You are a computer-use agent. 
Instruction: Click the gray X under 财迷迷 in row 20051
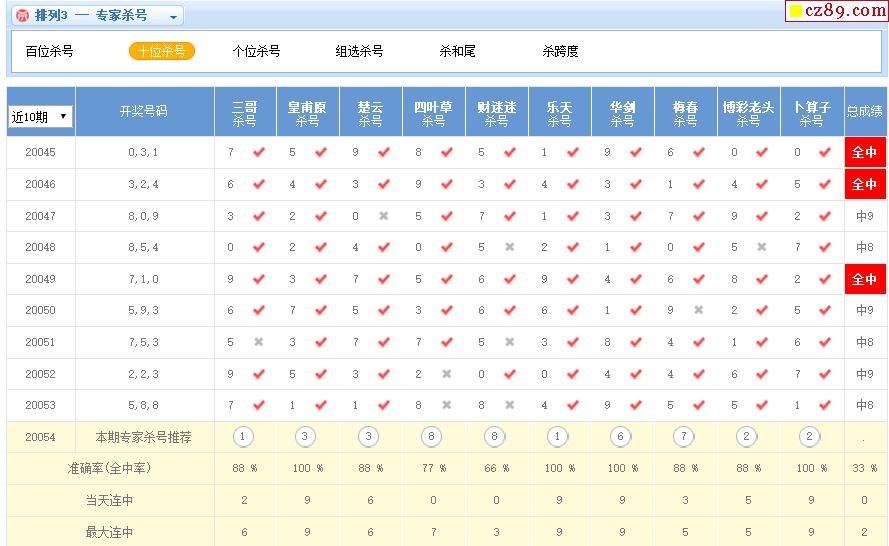pyautogui.click(x=510, y=342)
